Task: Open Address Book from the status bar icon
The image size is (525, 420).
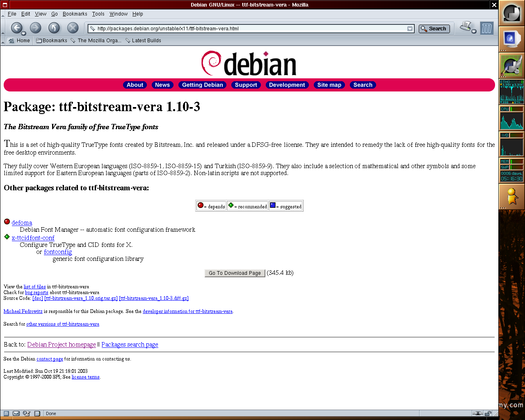Action: (37, 413)
